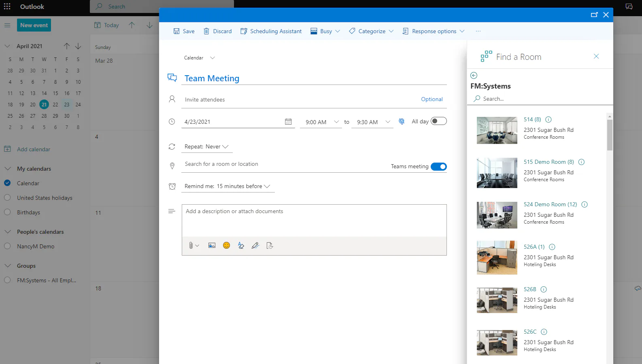The height and width of the screenshot is (364, 642).
Task: Collapse the Groups section
Action: [8, 266]
